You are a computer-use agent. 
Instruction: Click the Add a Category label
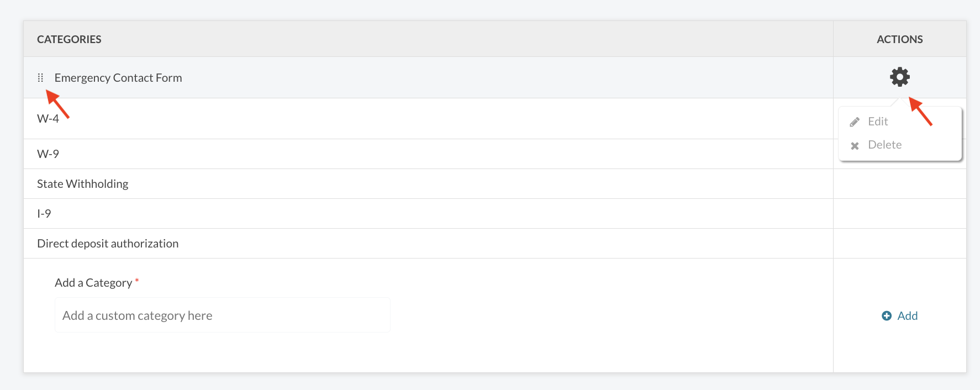[x=93, y=283]
